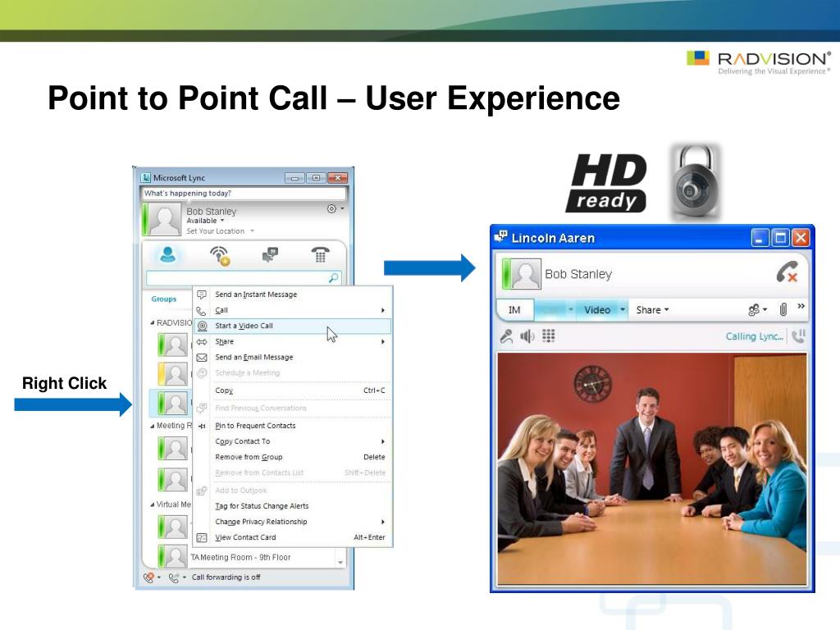Image resolution: width=840 pixels, height=630 pixels.
Task: Choose Copy in context menu
Action: [293, 390]
